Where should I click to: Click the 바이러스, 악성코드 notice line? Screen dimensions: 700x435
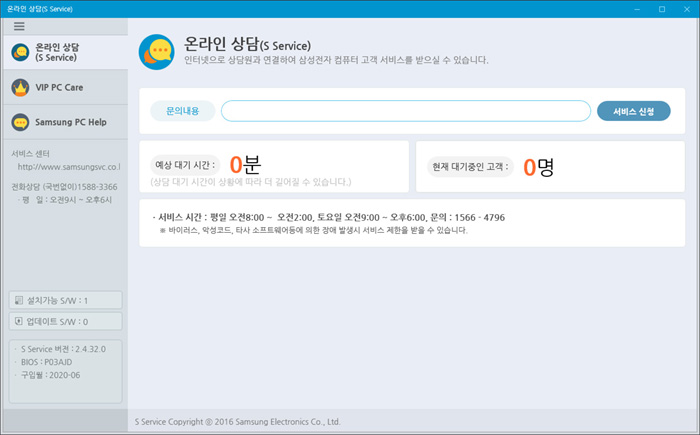point(313,230)
